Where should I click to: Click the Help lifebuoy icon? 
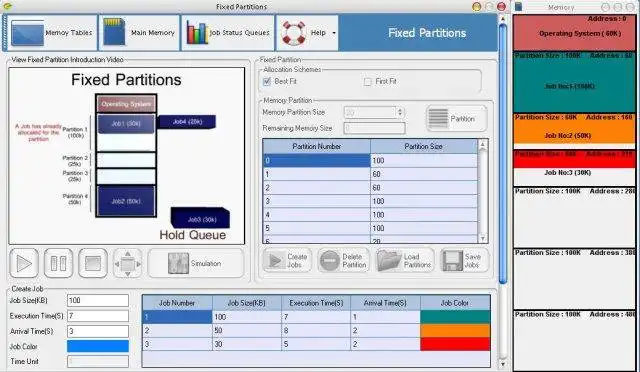pos(293,33)
